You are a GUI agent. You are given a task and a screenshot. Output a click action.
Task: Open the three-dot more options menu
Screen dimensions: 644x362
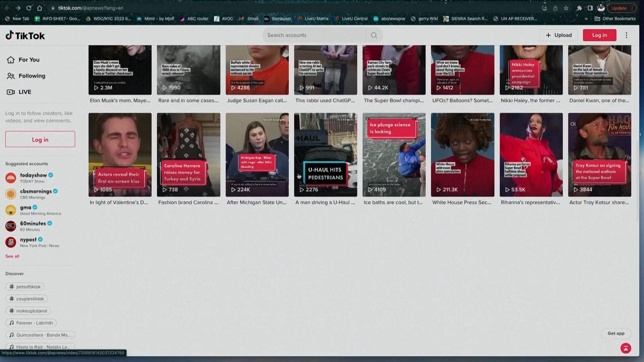(626, 35)
